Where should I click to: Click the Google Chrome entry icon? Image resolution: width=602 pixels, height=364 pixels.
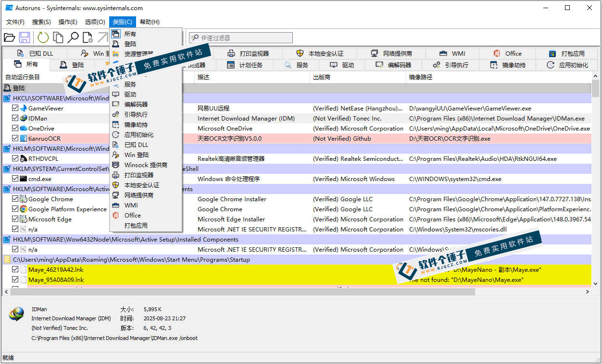pyautogui.click(x=24, y=199)
